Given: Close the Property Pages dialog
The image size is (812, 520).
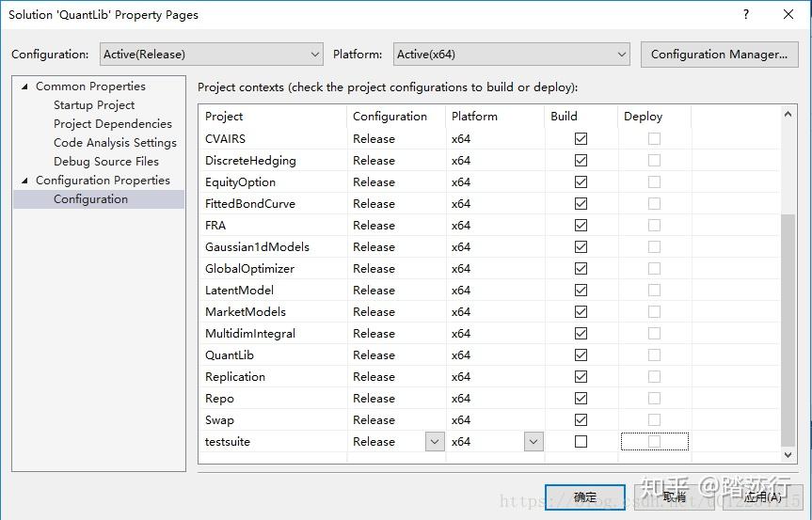Looking at the screenshot, I should point(789,15).
